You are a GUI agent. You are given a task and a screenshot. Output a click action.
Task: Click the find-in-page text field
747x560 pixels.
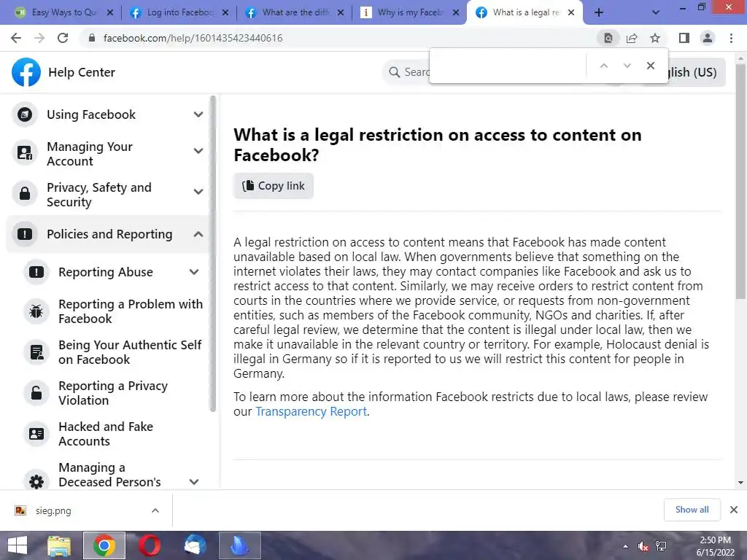tap(508, 66)
